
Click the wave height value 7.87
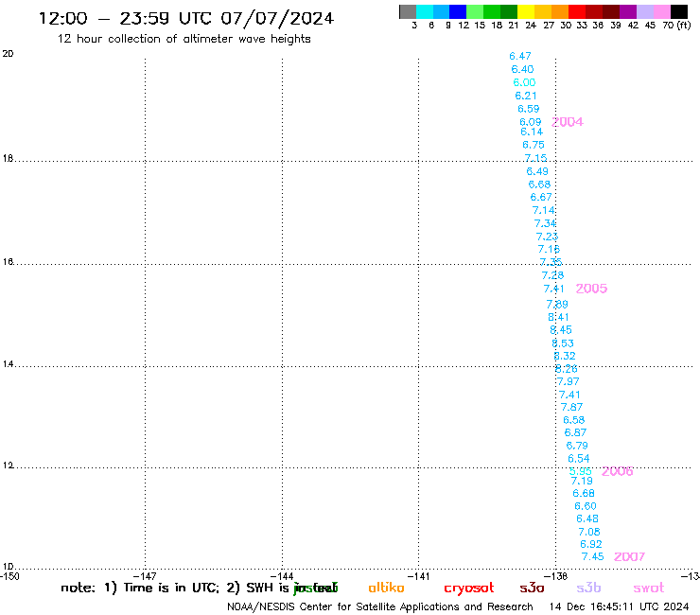point(571,408)
